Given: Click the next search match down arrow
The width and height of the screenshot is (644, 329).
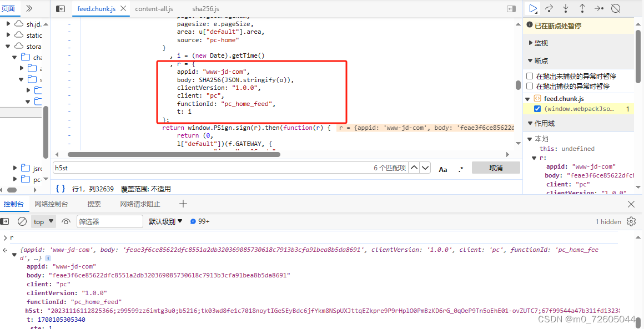Looking at the screenshot, I should click(x=425, y=168).
